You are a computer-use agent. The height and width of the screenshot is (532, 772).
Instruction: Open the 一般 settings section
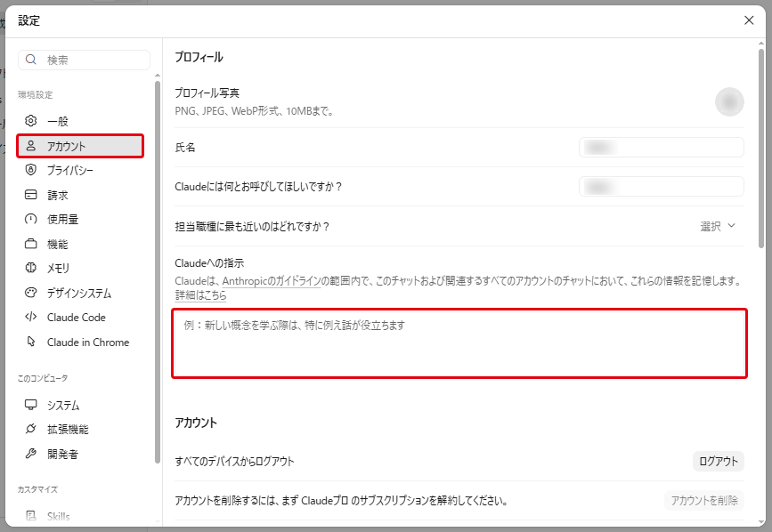point(80,121)
